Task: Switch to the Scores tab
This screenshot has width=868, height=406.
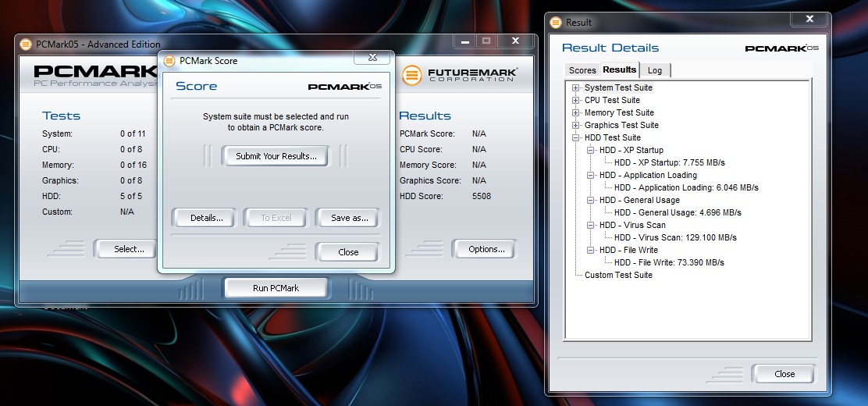Action: click(582, 70)
